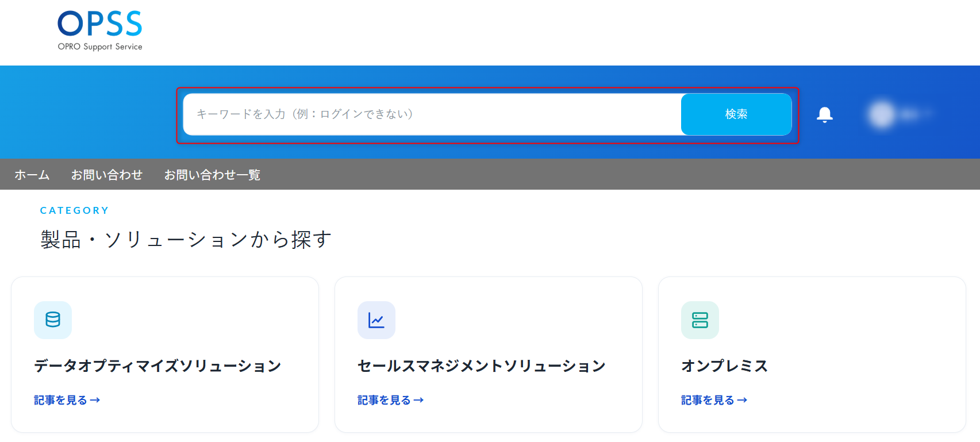Click the 検索 search button
This screenshot has width=980, height=442.
click(x=736, y=114)
